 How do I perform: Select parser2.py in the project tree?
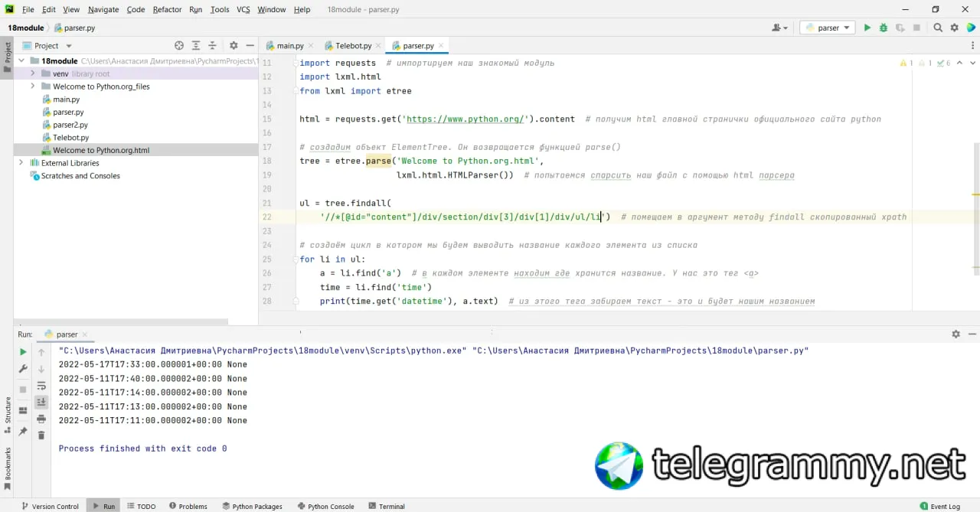coord(70,125)
